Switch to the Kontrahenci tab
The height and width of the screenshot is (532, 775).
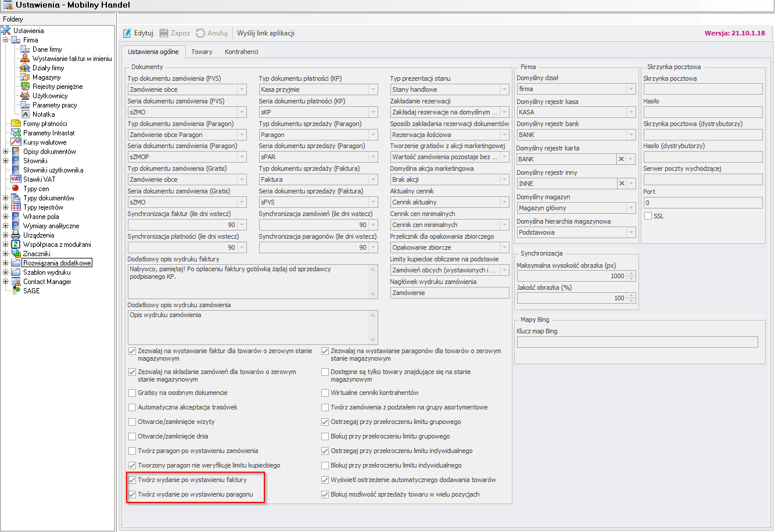tap(241, 52)
